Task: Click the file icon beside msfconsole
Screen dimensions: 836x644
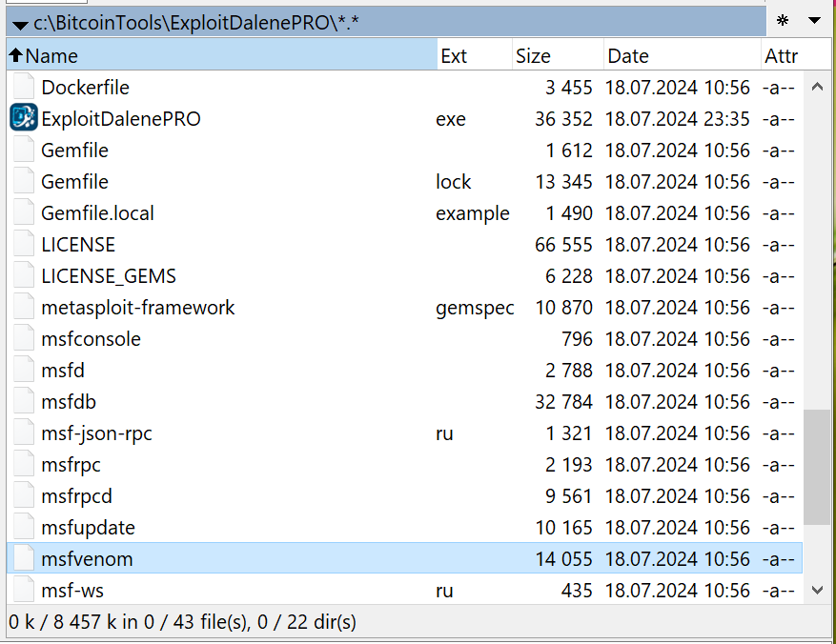Action: [24, 338]
